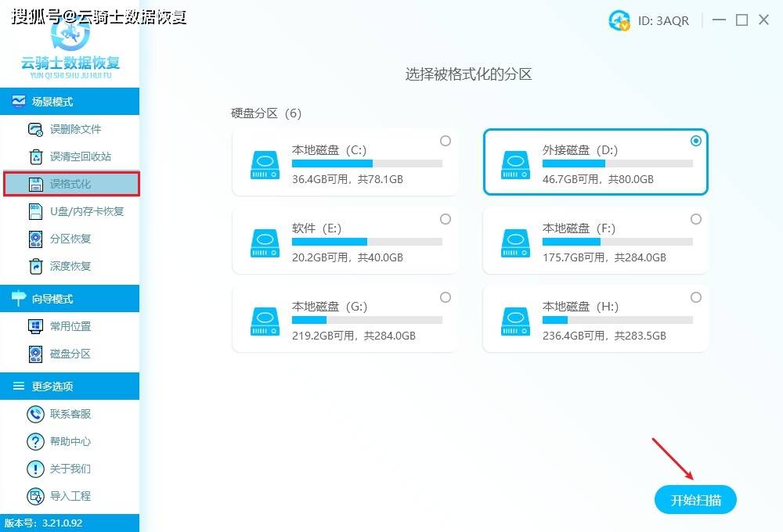Click the usage bar of C: drive

(367, 164)
